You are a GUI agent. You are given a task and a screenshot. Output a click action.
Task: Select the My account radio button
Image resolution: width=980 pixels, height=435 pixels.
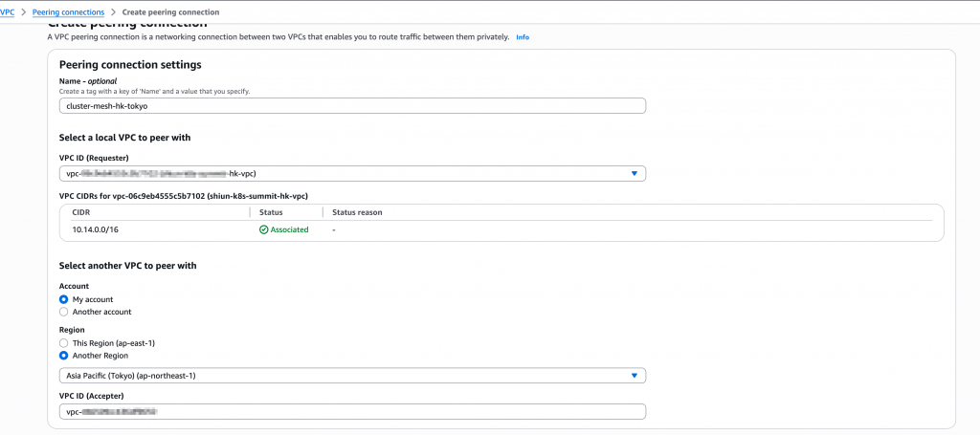point(64,299)
